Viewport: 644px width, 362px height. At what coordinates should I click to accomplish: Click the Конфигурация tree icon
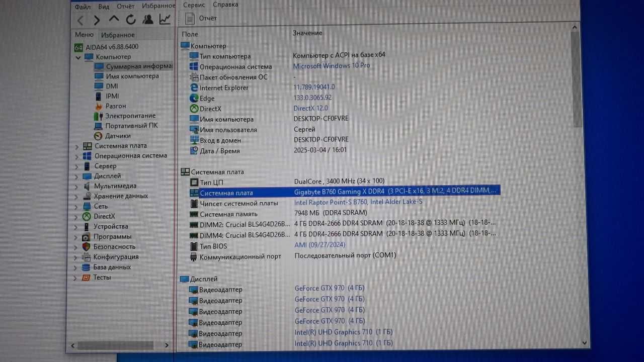(x=86, y=257)
